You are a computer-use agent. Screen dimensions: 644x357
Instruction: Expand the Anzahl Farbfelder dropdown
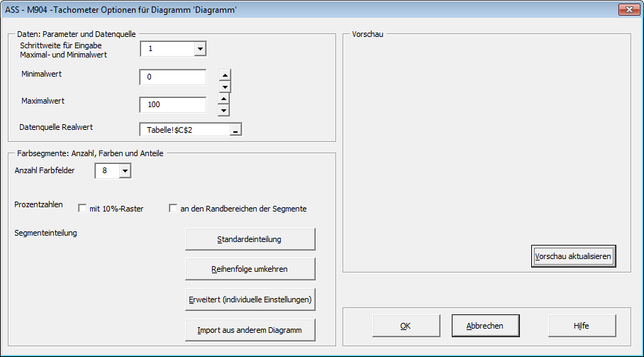pyautogui.click(x=125, y=170)
